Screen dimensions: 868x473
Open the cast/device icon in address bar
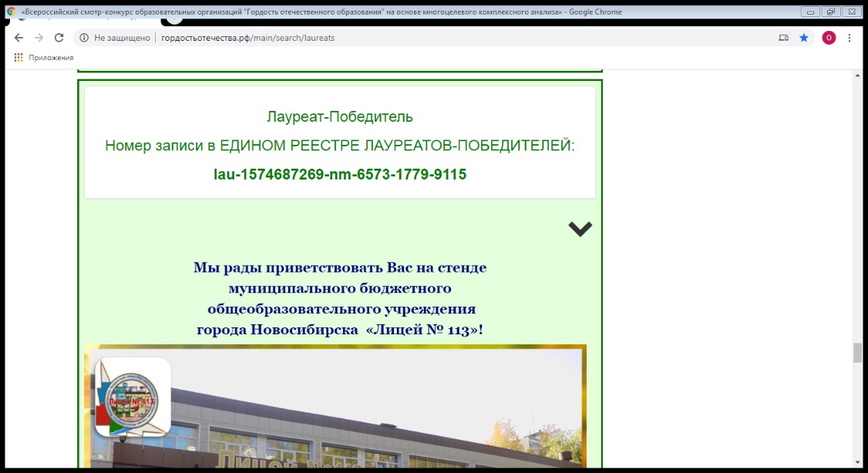[x=784, y=38]
